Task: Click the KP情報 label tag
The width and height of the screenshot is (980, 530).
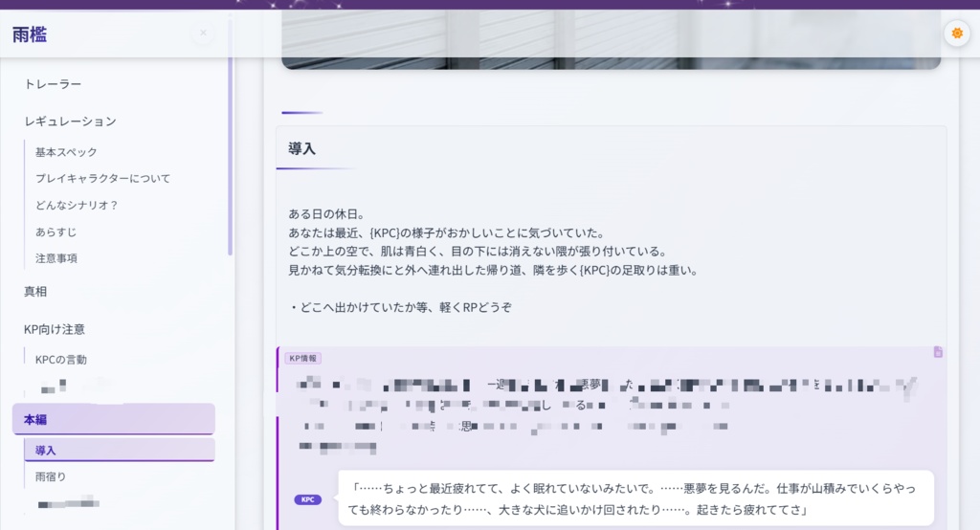Action: 303,358
